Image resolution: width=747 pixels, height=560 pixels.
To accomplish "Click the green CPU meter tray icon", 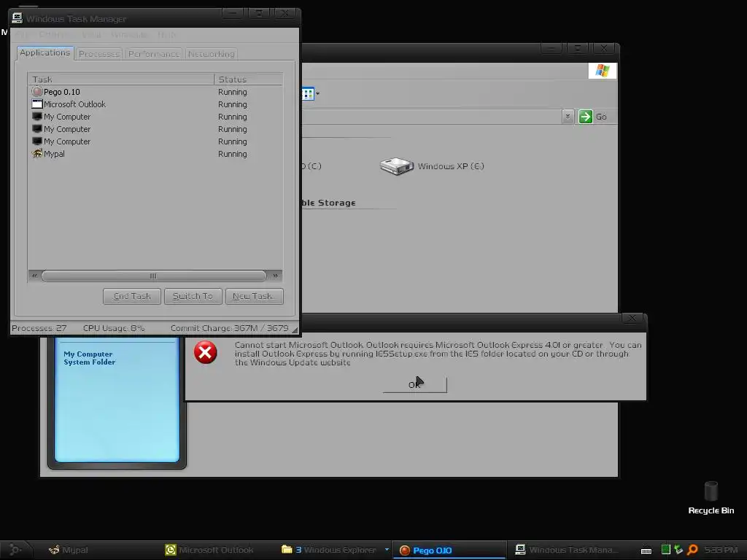I will pos(665,550).
